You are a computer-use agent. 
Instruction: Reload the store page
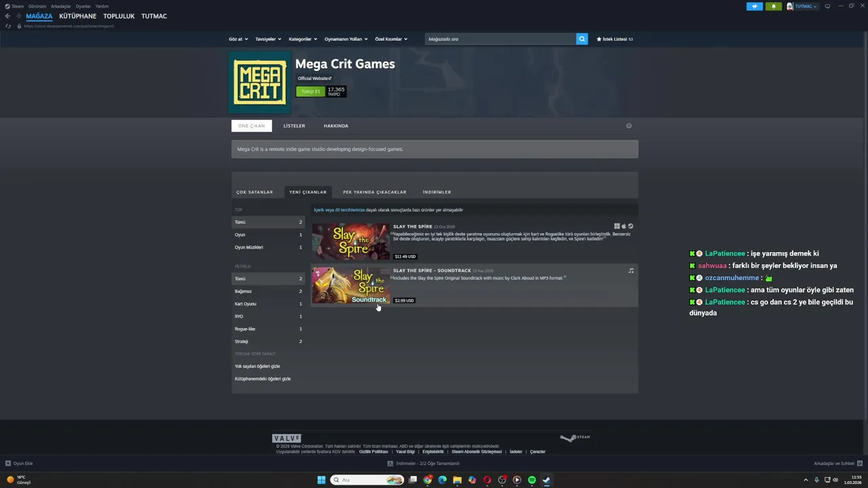pyautogui.click(x=8, y=26)
